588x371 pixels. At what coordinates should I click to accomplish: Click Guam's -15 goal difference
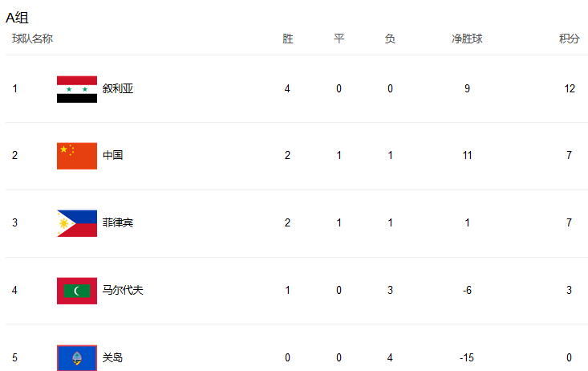coord(467,358)
